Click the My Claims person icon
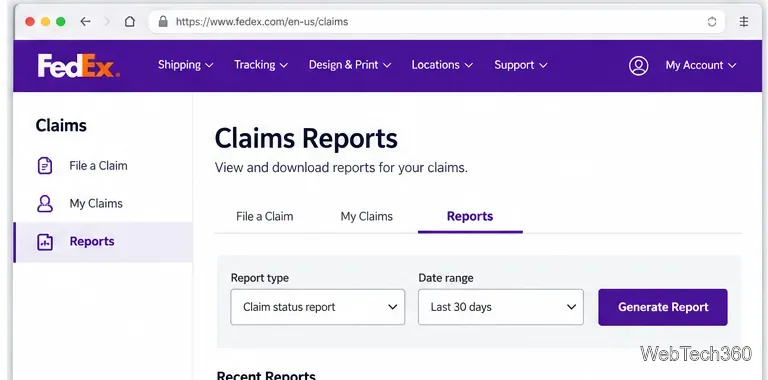The height and width of the screenshot is (380, 768). pyautogui.click(x=45, y=203)
